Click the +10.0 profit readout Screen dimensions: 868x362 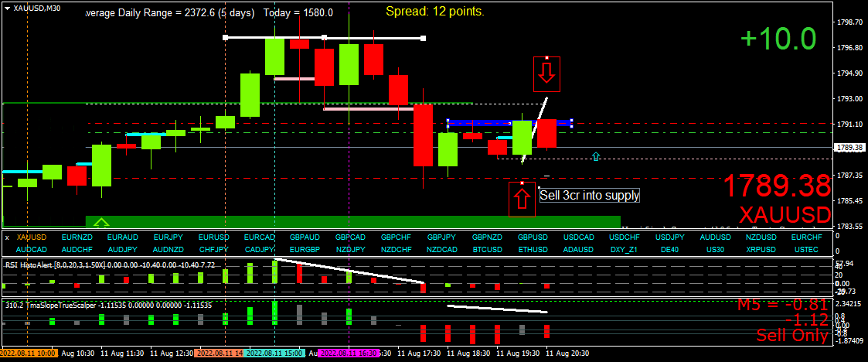pyautogui.click(x=778, y=39)
